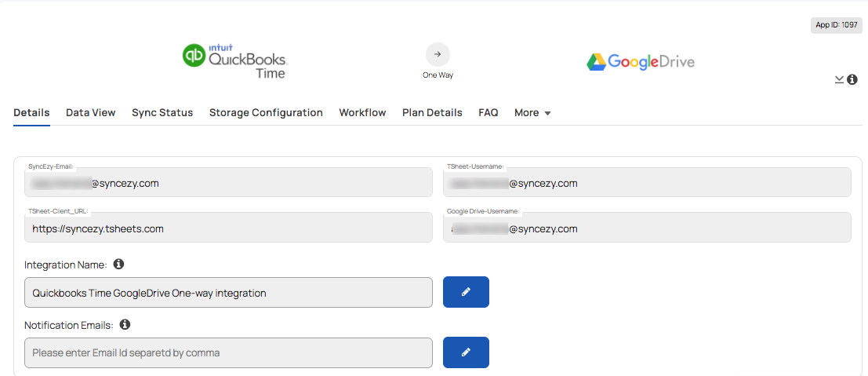The image size is (868, 376).
Task: Edit Notification Emails with pencil button
Action: 466,352
